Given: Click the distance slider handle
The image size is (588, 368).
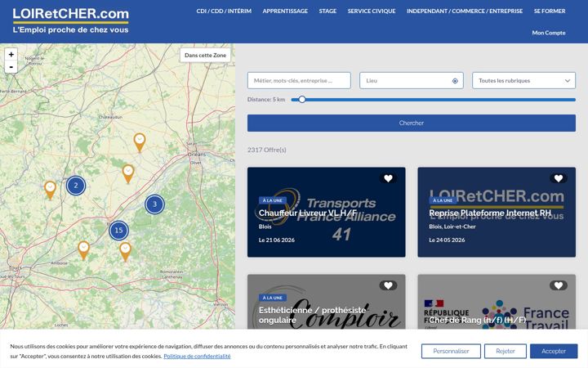Looking at the screenshot, I should (x=302, y=100).
